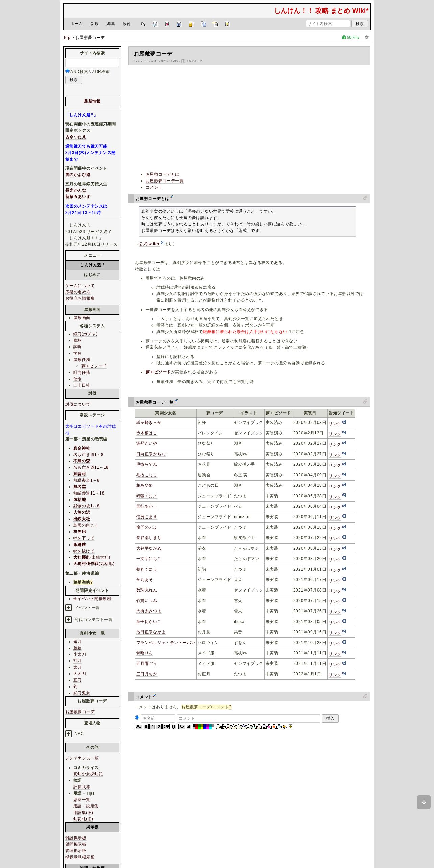Open 夢エピソード in sidebar menu
Viewport: 434px width, 868px height.
tap(94, 366)
